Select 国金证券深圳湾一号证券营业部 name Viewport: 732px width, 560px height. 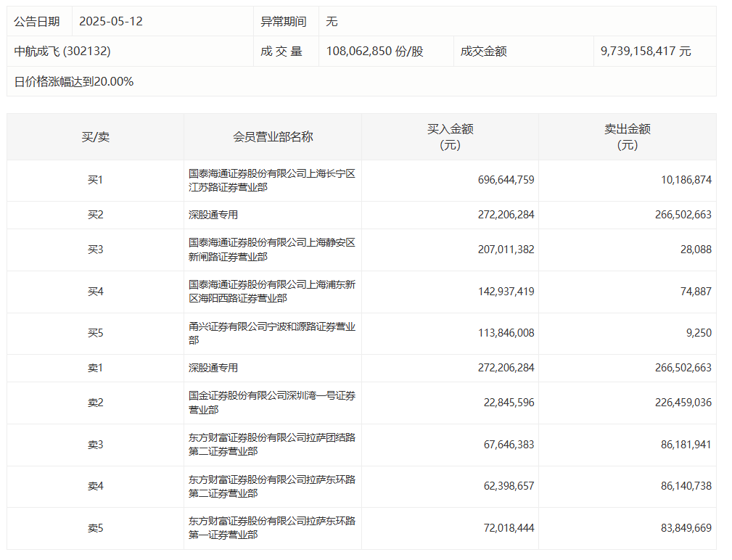click(x=272, y=403)
